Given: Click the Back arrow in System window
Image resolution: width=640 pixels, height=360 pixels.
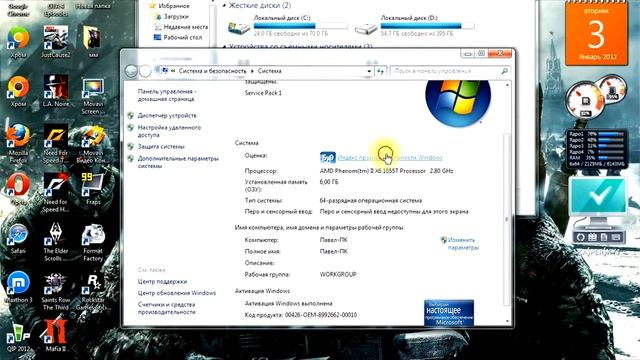Looking at the screenshot, I should 131,71.
